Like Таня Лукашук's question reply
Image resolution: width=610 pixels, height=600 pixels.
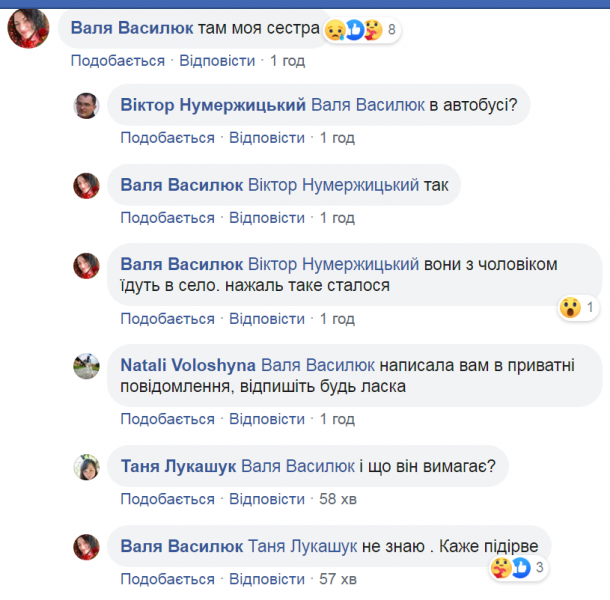pos(168,499)
